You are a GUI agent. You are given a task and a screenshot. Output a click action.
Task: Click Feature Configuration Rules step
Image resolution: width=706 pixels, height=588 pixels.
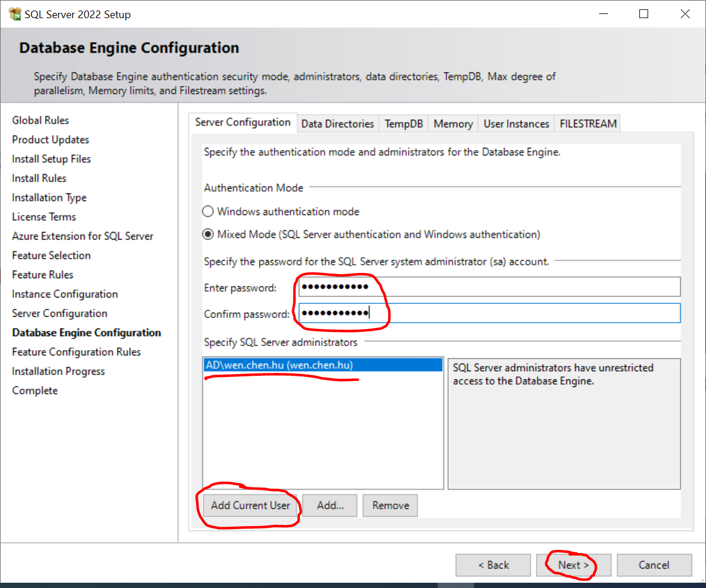[77, 352]
